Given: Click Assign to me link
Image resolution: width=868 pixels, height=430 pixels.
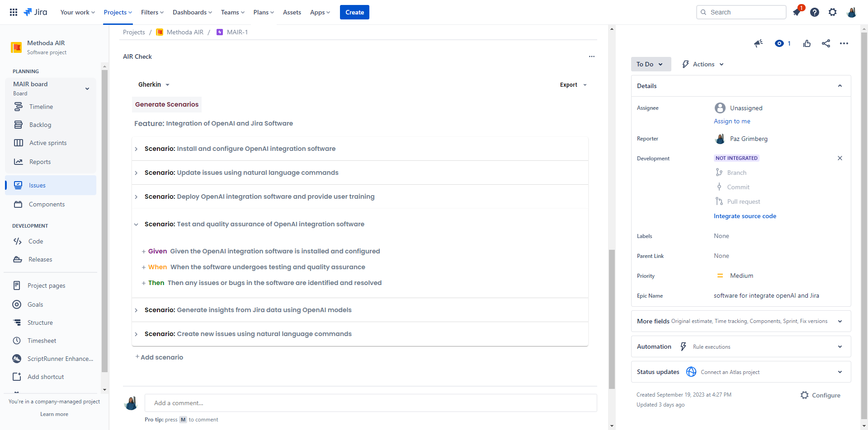Looking at the screenshot, I should pos(732,121).
